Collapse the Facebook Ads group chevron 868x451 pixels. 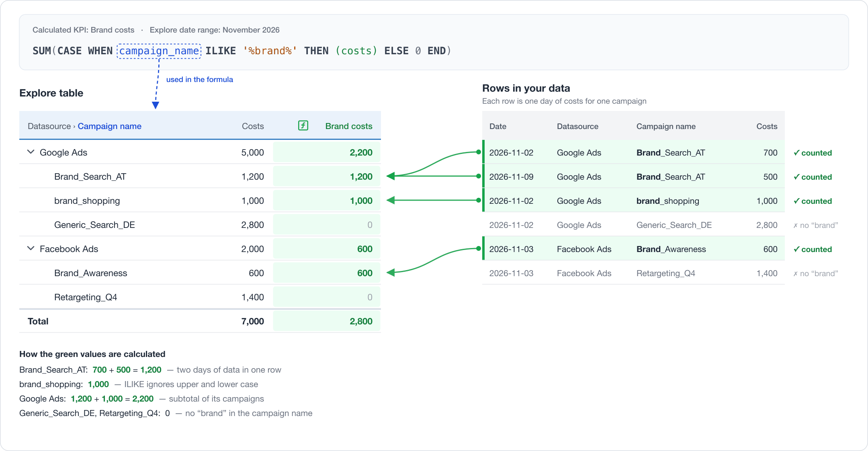pyautogui.click(x=31, y=248)
